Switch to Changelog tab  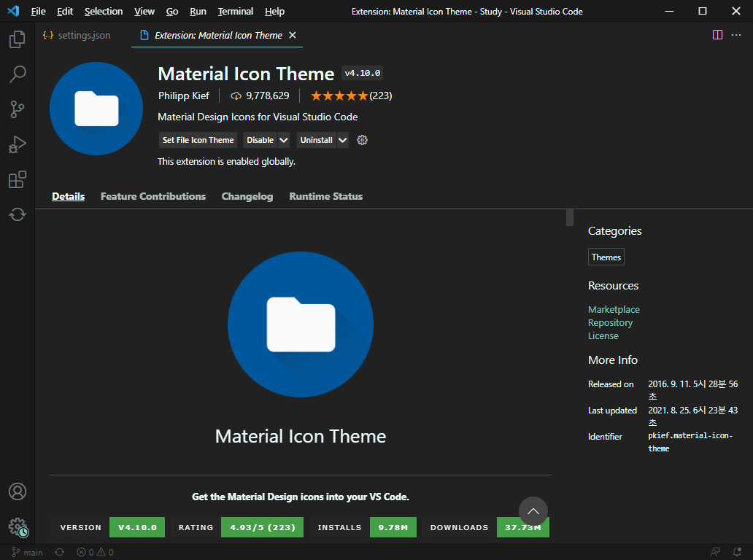click(247, 196)
